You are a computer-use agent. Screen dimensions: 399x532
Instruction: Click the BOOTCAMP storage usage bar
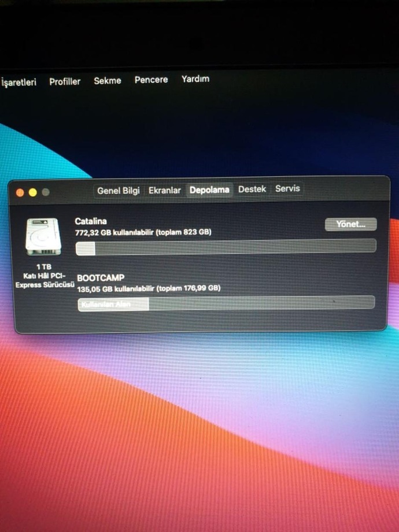click(227, 303)
